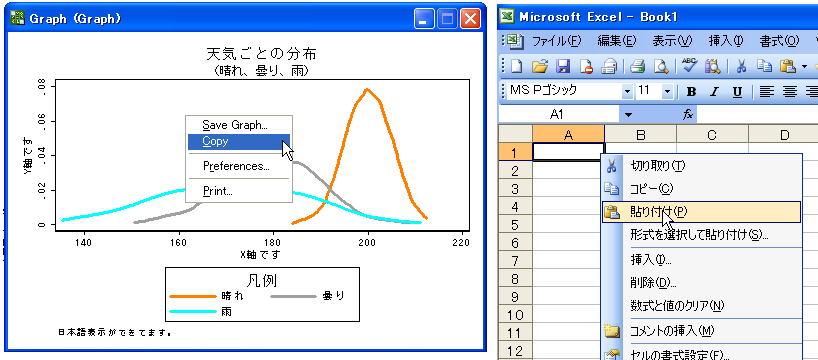818x360 pixels.
Task: Choose Save Graph... in Graph context menu
Action: [x=239, y=125]
